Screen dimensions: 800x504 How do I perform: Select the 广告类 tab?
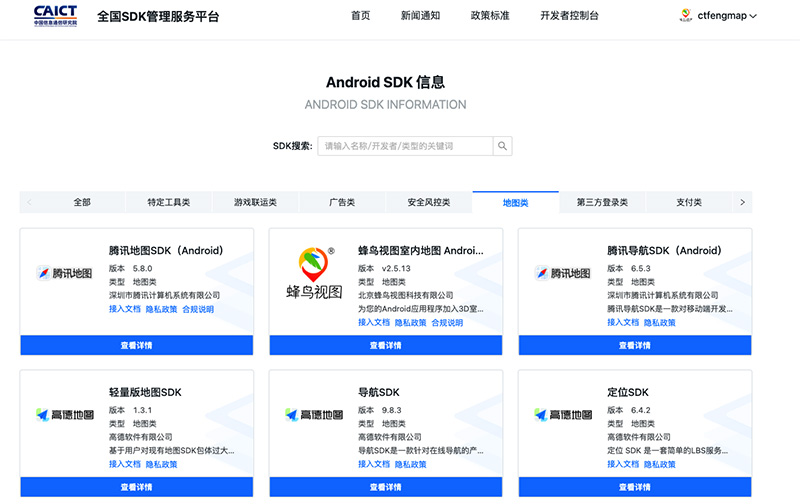342,203
